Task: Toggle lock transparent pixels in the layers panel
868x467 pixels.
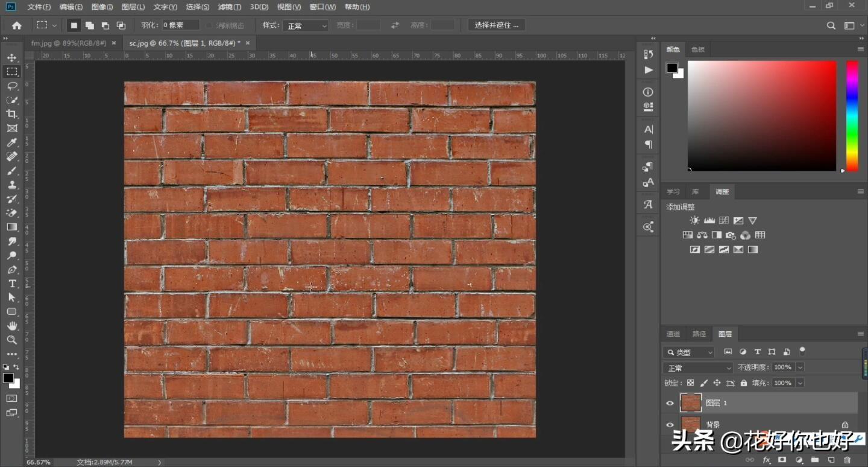Action: tap(690, 383)
